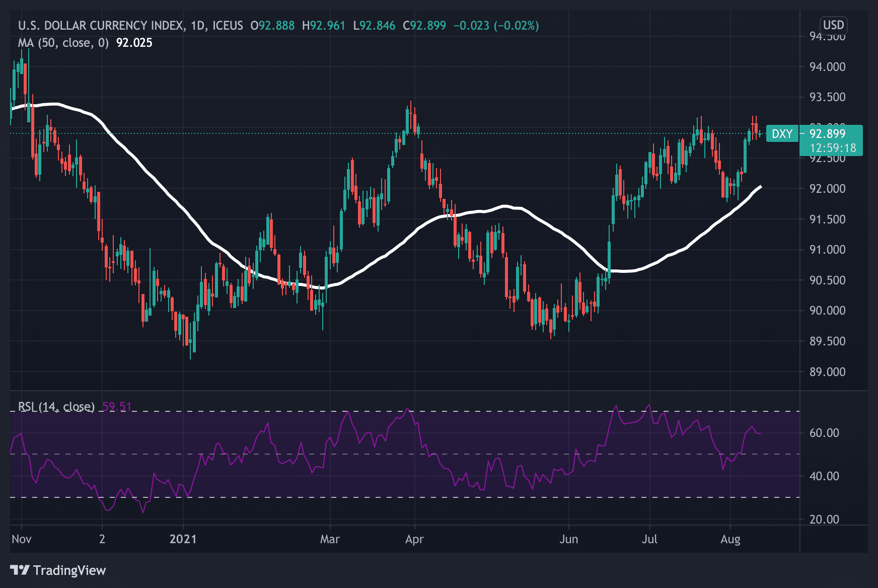Click Aug on the time axis
Viewport: 878px width, 588px height.
(731, 538)
